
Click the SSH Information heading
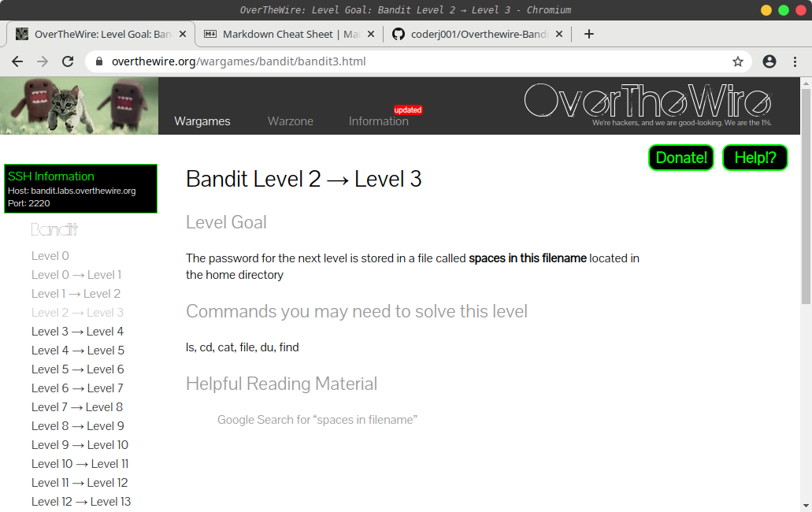[x=50, y=176]
